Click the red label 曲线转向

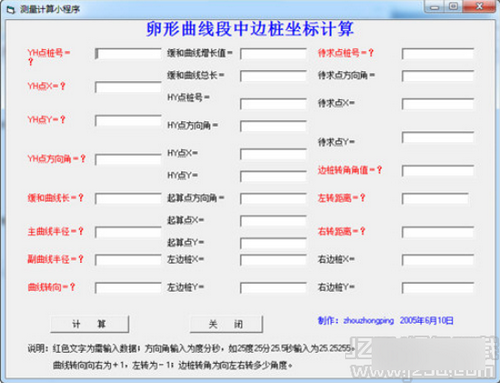click(51, 287)
